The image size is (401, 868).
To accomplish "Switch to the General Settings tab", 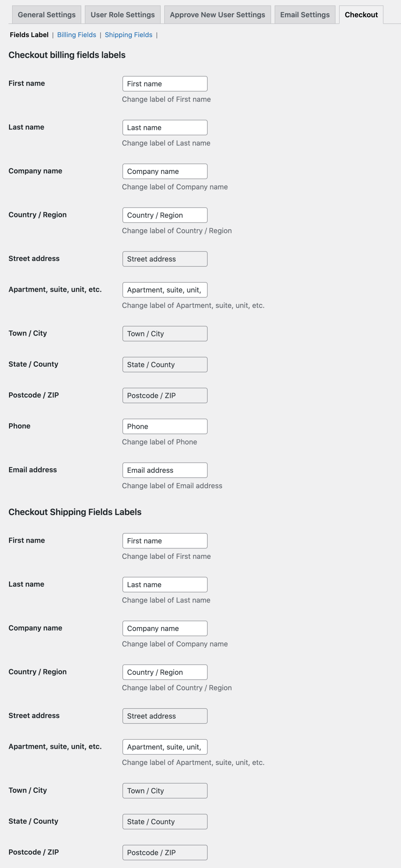I will coord(46,14).
